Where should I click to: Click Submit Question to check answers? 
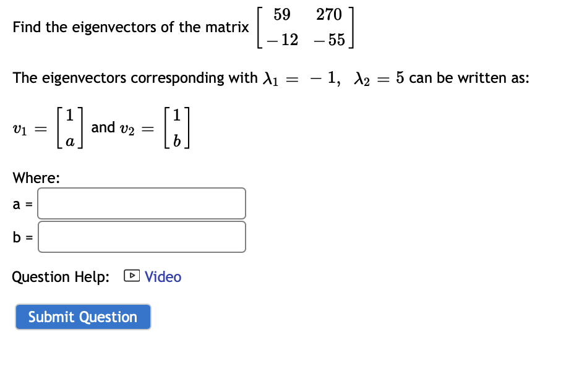click(x=82, y=317)
